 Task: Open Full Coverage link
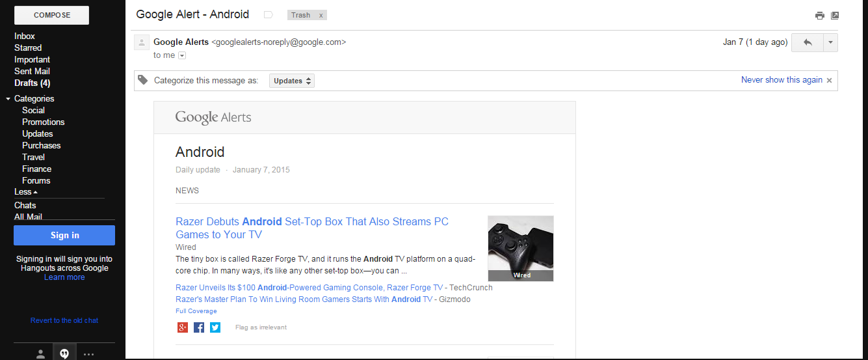pyautogui.click(x=196, y=311)
